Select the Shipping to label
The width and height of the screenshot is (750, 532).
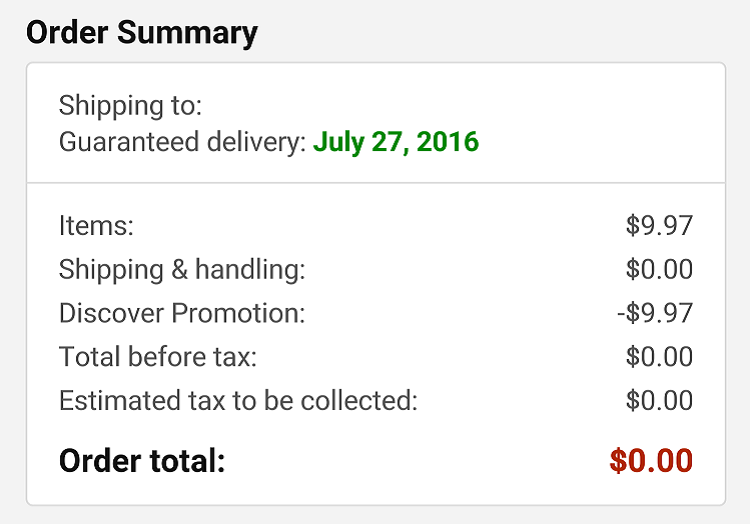click(131, 106)
